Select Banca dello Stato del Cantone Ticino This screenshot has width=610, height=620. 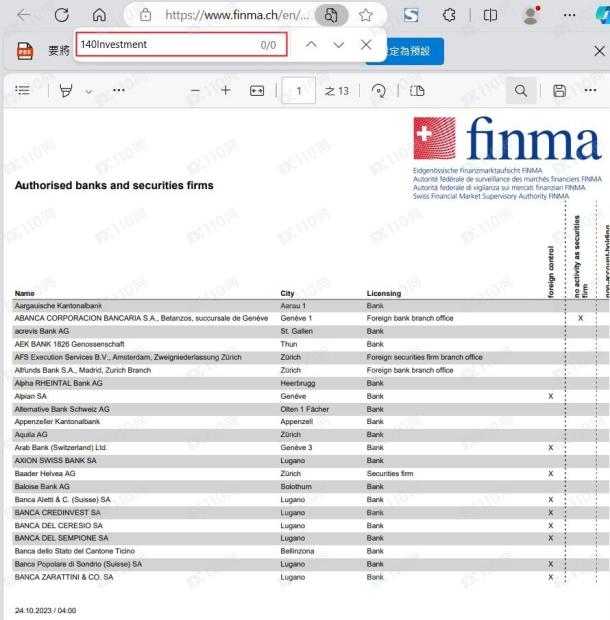[75, 551]
